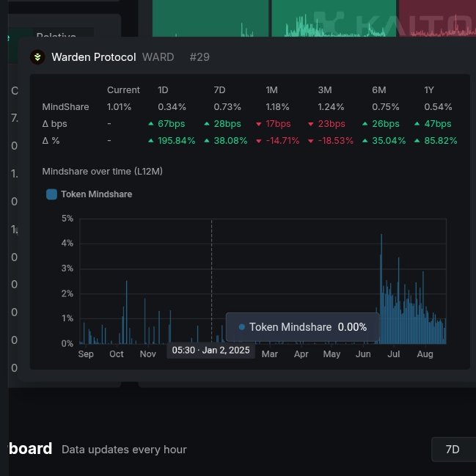The image size is (476, 476).
Task: Click the 7D column header in table
Action: click(x=219, y=90)
